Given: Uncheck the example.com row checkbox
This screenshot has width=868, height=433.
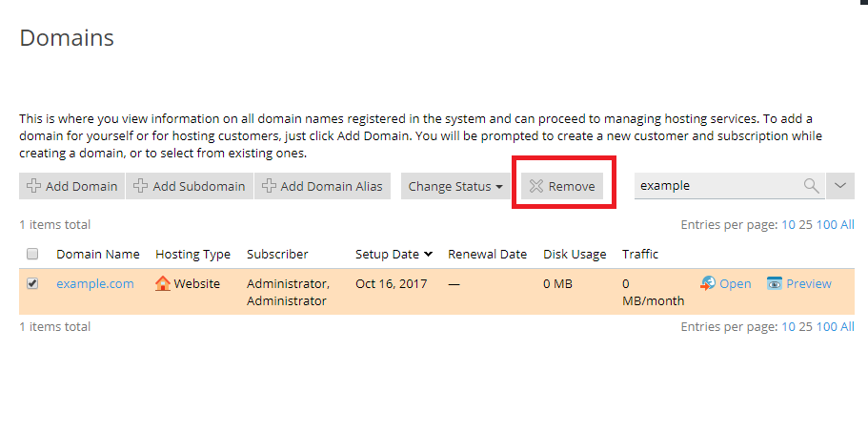Looking at the screenshot, I should click(x=32, y=283).
